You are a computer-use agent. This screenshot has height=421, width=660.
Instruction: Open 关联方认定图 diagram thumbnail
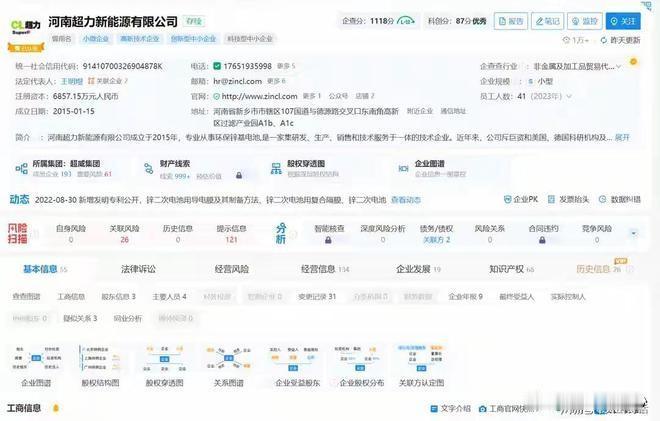(x=421, y=366)
